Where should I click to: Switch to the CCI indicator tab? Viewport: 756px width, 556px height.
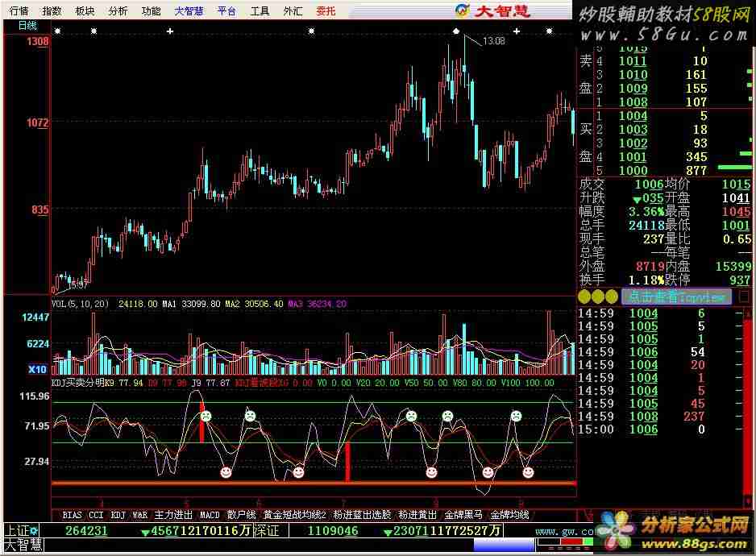[x=96, y=515]
